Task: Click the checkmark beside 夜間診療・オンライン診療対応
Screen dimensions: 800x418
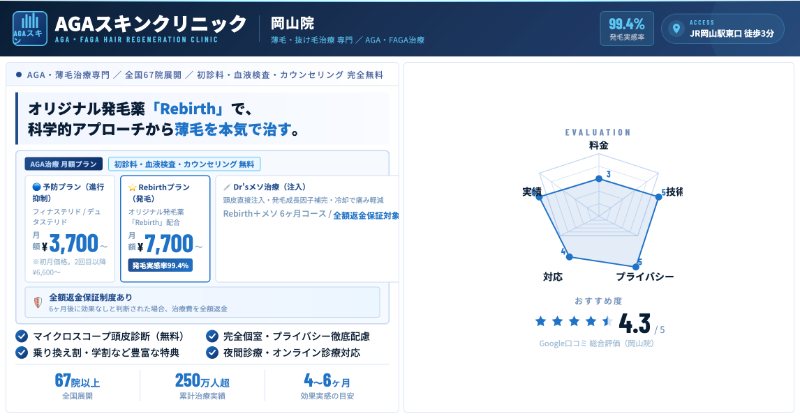Action: click(212, 353)
